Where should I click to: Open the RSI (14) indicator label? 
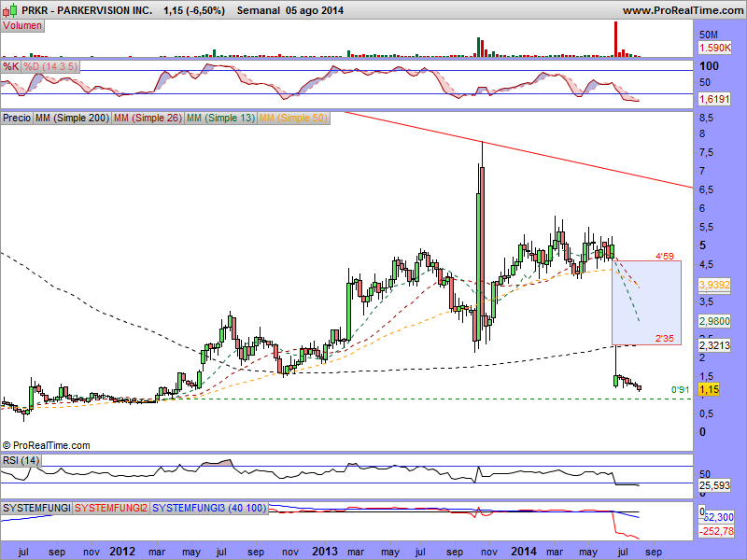tap(21, 460)
